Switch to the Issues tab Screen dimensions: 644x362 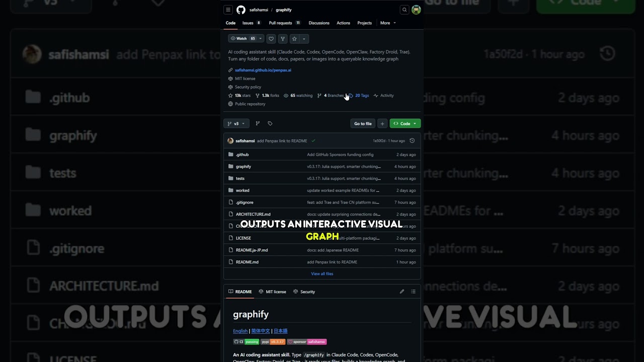(252, 23)
